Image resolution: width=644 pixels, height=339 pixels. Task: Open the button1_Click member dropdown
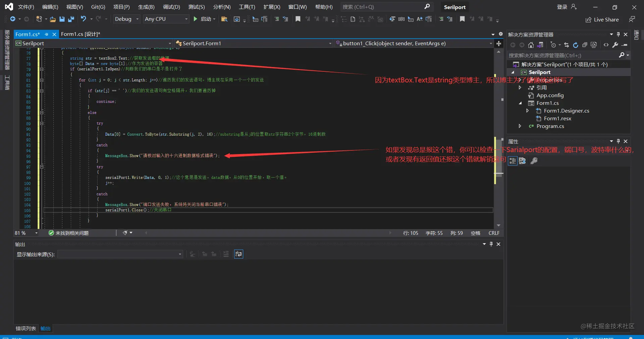(414, 44)
